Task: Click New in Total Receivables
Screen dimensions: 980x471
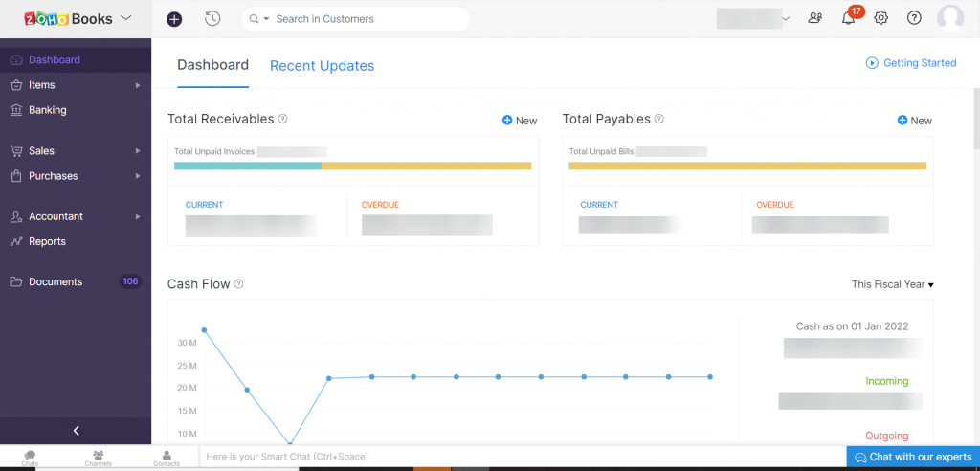Action: coord(520,121)
